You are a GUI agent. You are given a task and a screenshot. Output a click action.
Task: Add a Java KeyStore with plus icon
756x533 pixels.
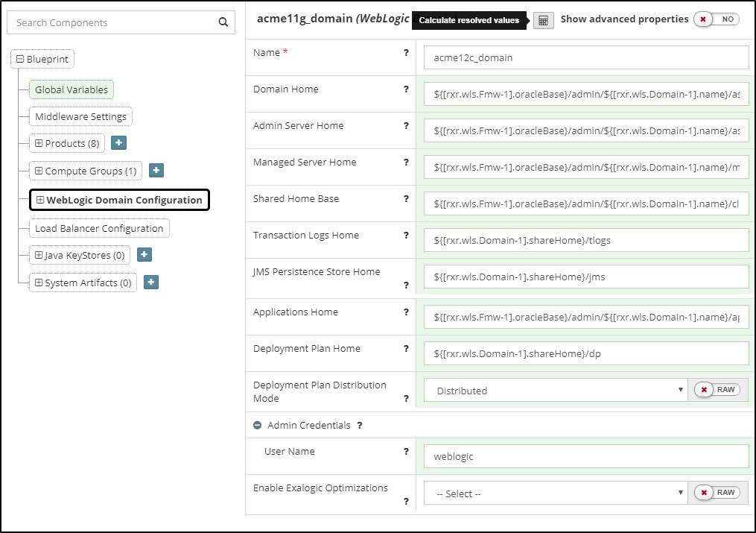pyautogui.click(x=144, y=255)
